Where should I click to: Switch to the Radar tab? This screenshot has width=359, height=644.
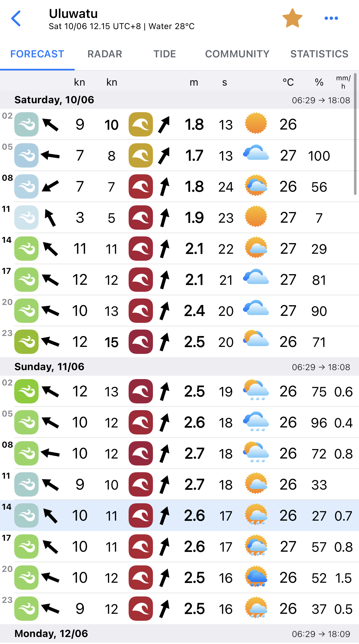click(105, 54)
